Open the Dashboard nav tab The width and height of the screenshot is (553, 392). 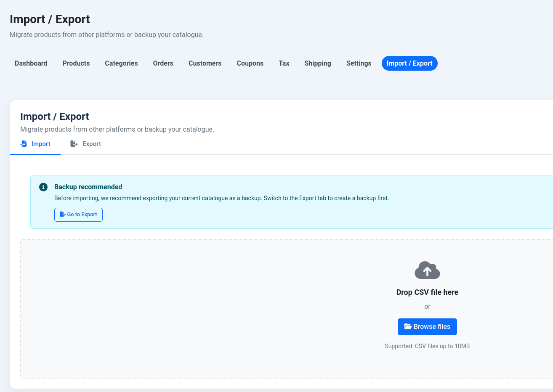point(31,64)
